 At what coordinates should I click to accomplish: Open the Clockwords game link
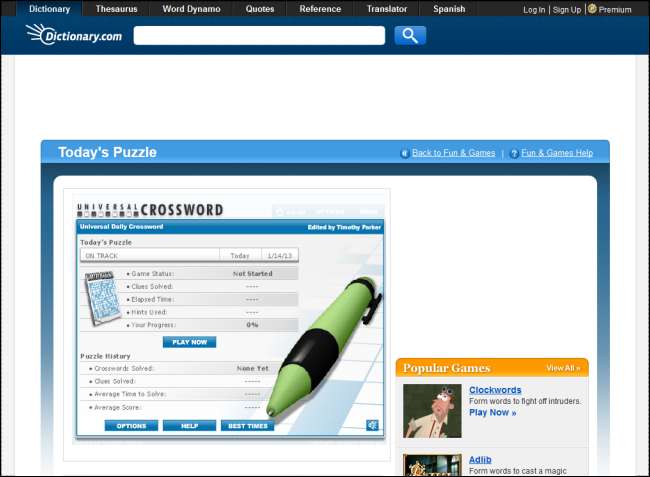[x=495, y=390]
